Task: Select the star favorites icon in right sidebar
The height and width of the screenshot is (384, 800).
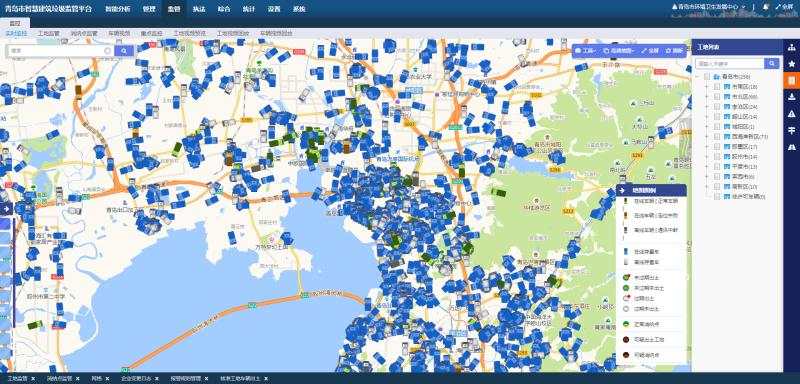Action: point(791,64)
